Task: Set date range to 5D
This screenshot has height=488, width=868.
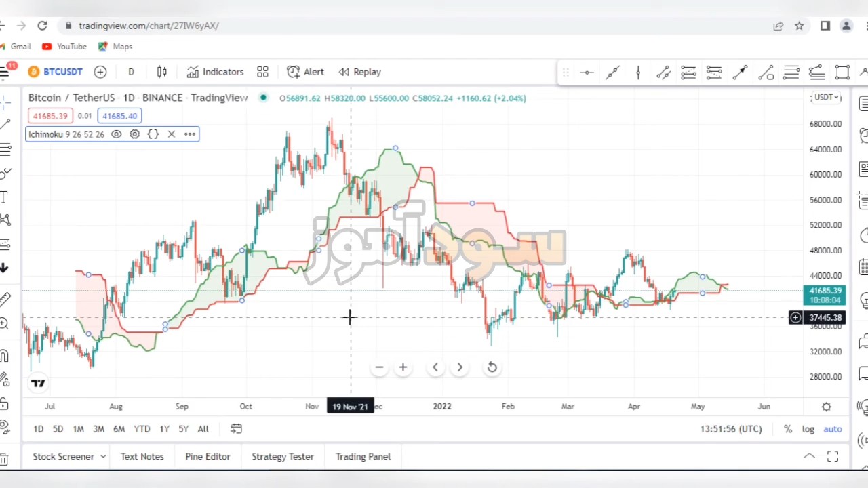Action: click(x=58, y=429)
